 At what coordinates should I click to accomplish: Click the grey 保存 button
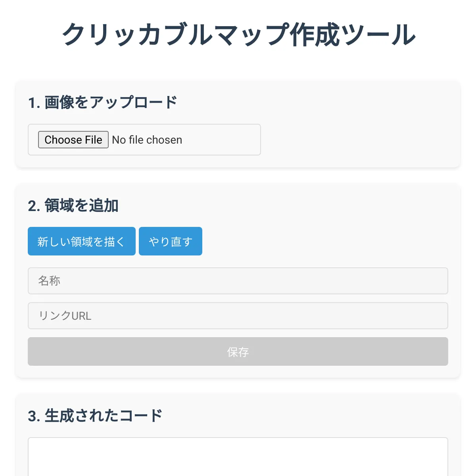click(238, 351)
